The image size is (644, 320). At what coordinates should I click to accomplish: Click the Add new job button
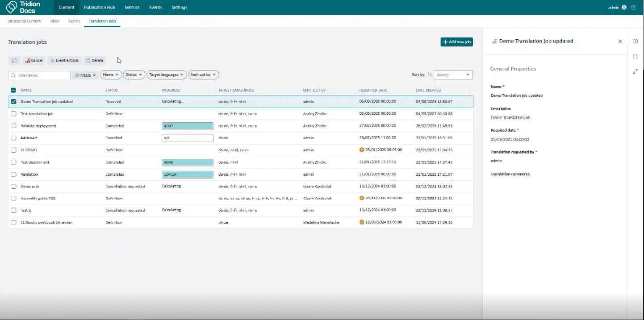[456, 42]
